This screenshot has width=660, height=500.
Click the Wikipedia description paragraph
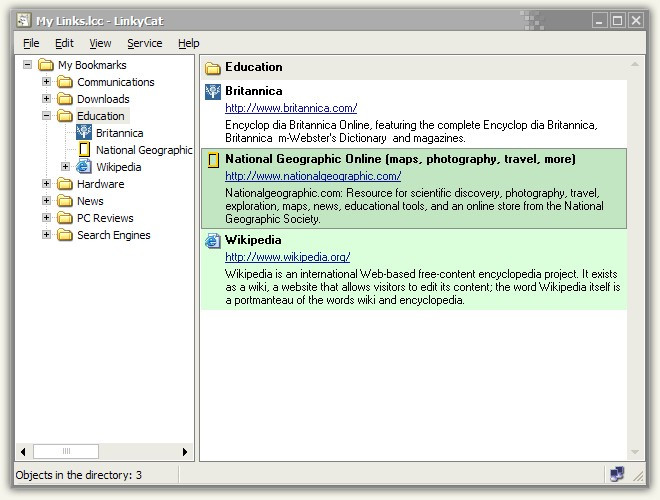(x=423, y=287)
